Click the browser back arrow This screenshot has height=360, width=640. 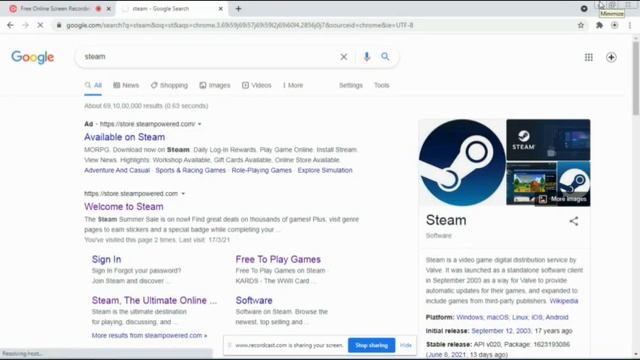(10, 25)
